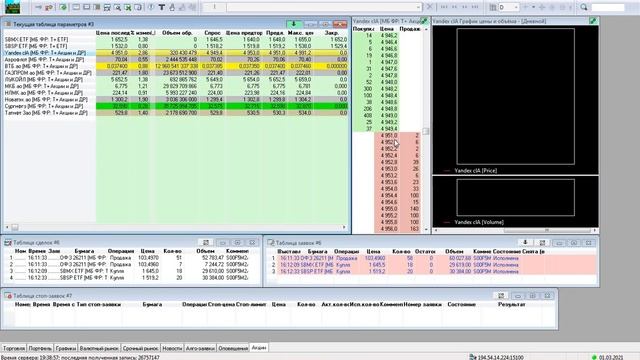Click the X cancel icon beside the toolbar combo box

429,7
